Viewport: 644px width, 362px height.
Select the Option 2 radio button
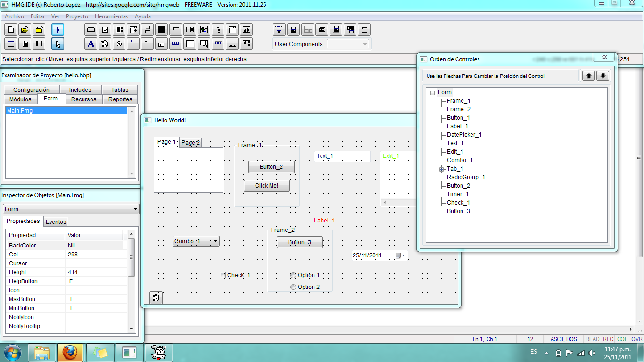pos(293,287)
